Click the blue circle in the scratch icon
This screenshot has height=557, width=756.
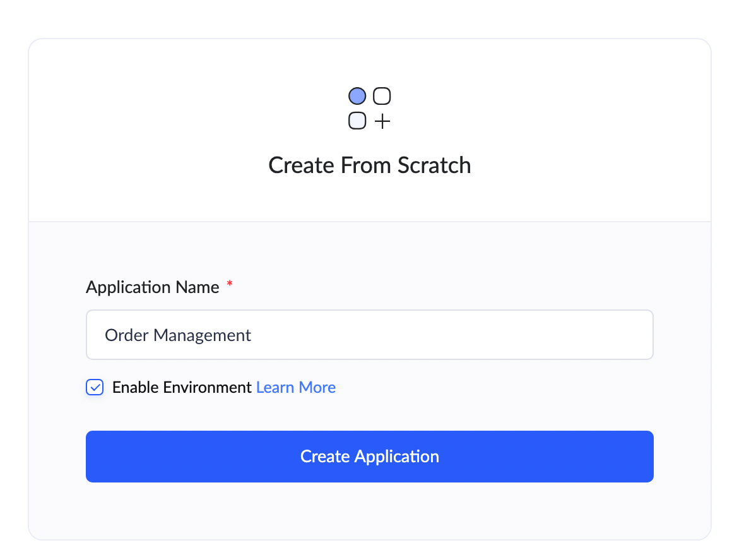pos(357,96)
